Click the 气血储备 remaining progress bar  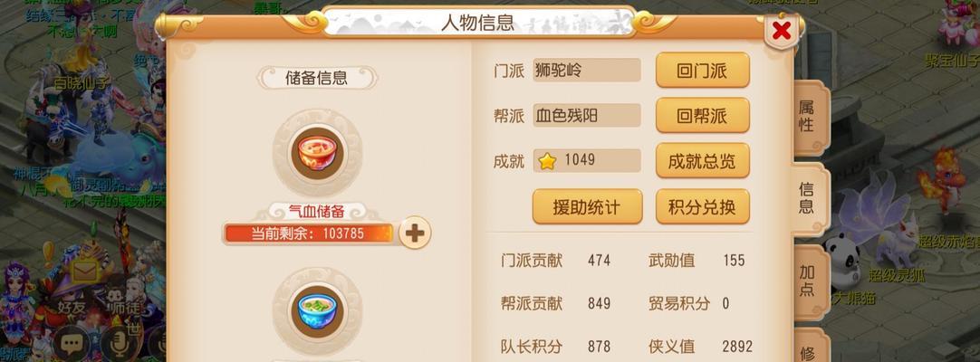point(310,233)
